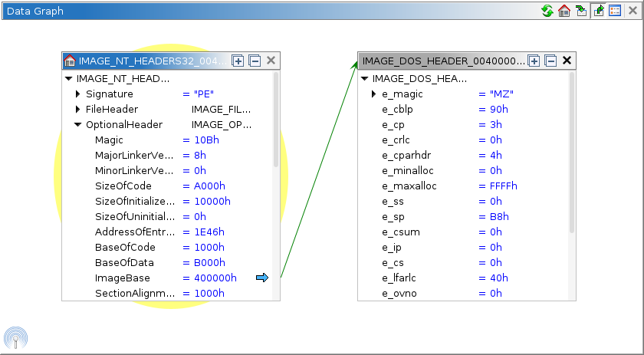Expand all in IMAGE_DOS_HEADER node

[534, 61]
